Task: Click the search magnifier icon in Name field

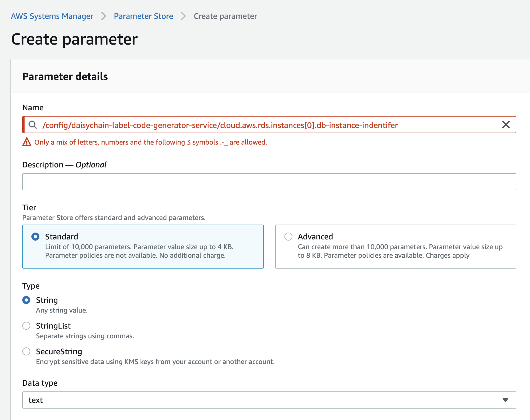Action: tap(33, 125)
